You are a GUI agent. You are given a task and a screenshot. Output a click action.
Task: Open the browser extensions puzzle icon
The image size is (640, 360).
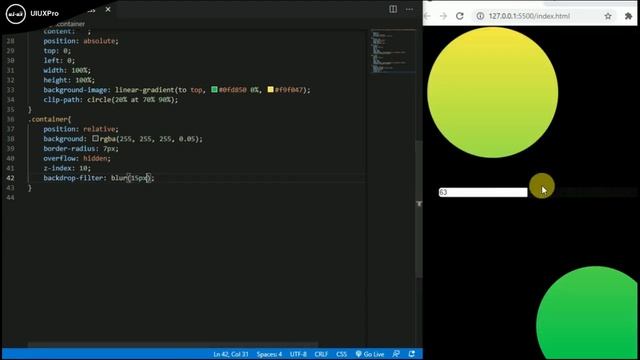tap(628, 16)
